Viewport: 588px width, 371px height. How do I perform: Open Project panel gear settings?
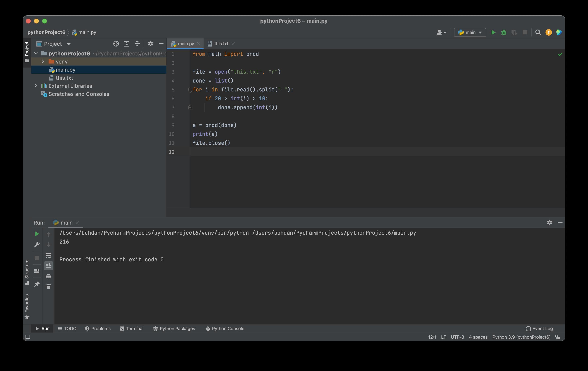[150, 44]
